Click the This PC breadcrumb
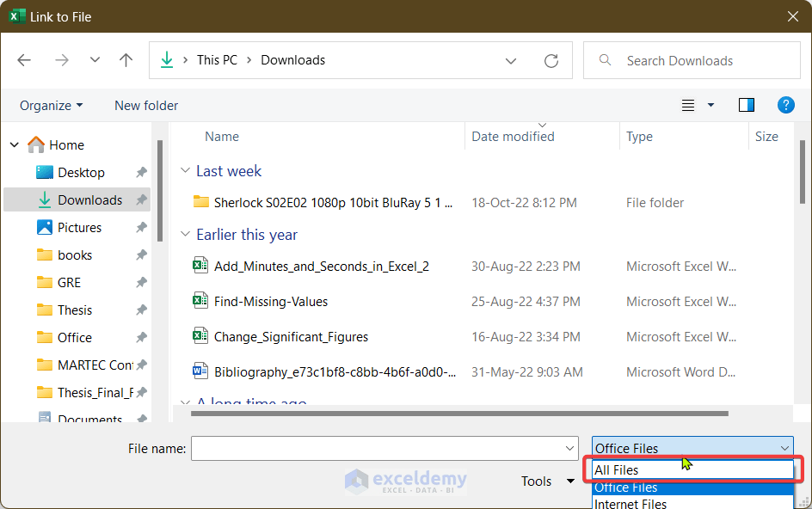Screen dimensions: 812x509 click(x=218, y=60)
